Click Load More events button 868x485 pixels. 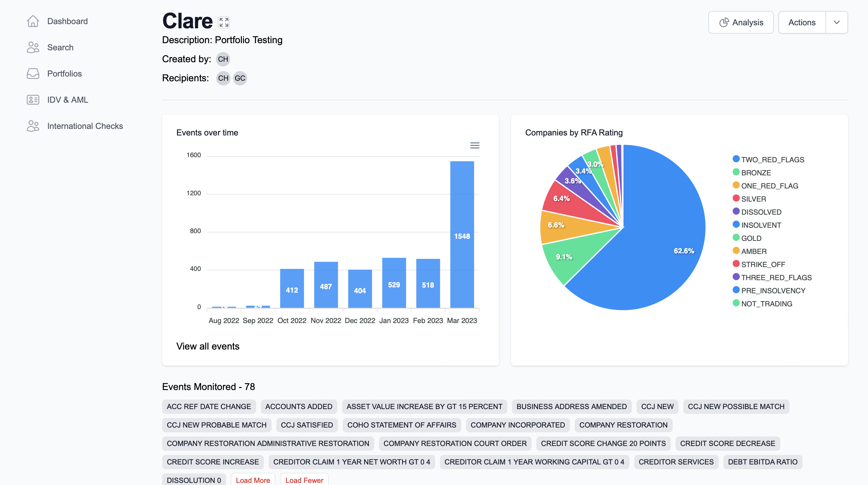coord(253,480)
